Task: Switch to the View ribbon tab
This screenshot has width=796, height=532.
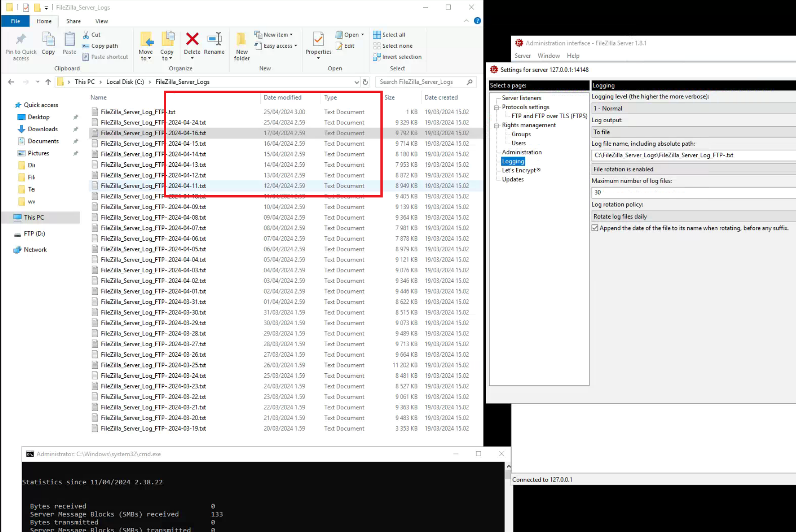Action: [102, 21]
